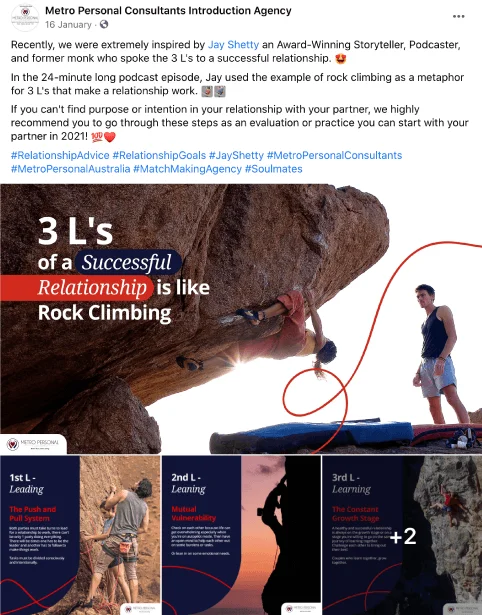The image size is (482, 615).
Task: View more photos via +2 thumbnail
Action: coord(402,535)
